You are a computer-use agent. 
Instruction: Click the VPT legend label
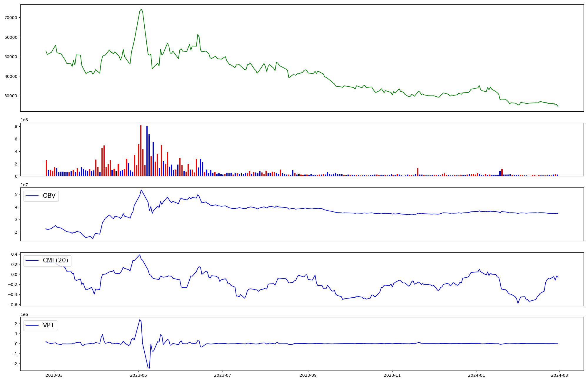(49, 325)
